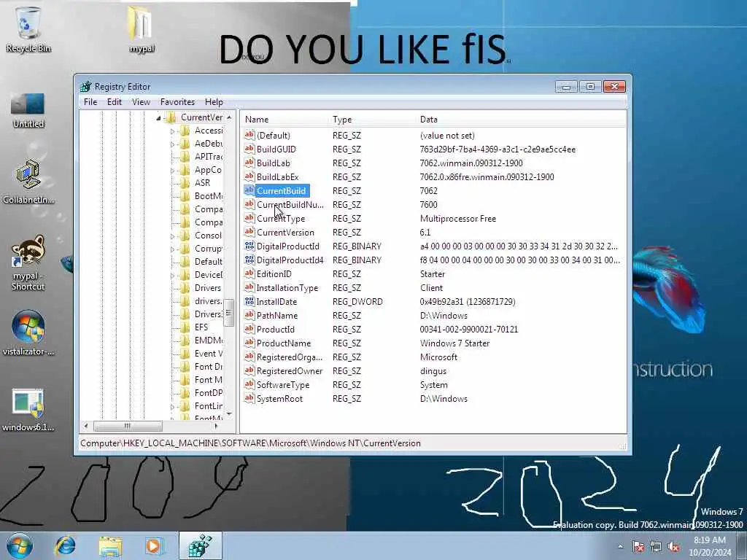Click the (Default) value name
747x560 pixels.
pyautogui.click(x=273, y=135)
